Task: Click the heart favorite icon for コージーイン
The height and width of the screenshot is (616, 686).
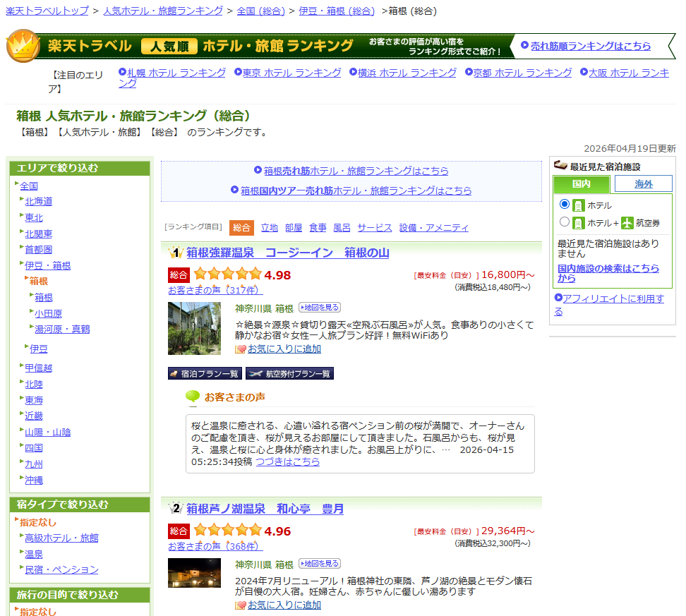Action: tap(241, 349)
